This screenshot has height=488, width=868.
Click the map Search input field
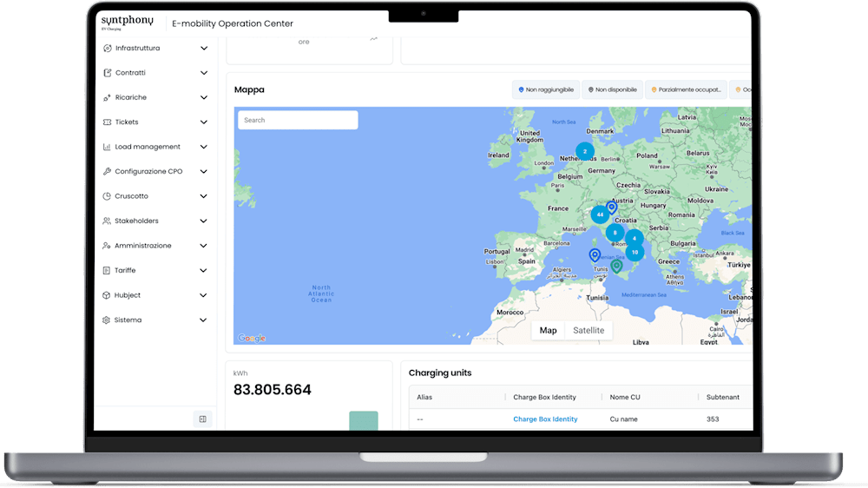[298, 120]
